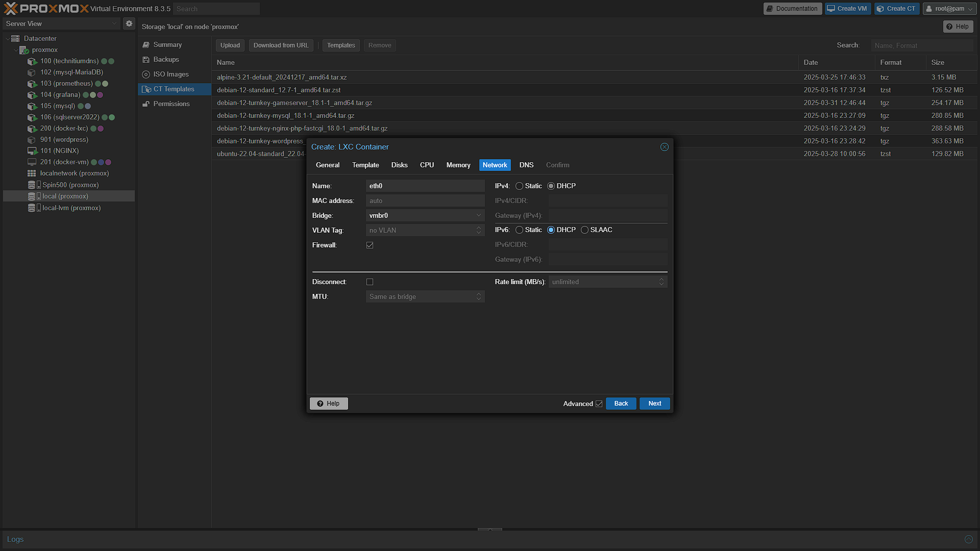Expand the bottom Logs panel icon
Viewport: 980px width, 551px height.
pos(968,539)
